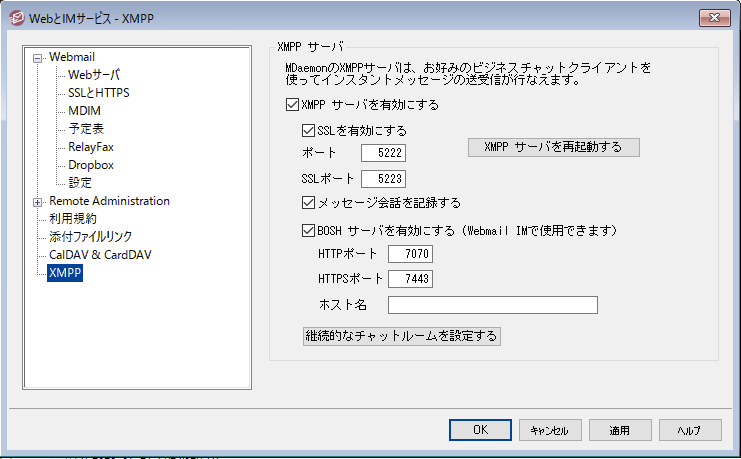
Task: Toggle メッセージ会話を記録する checkbox
Action: (308, 203)
